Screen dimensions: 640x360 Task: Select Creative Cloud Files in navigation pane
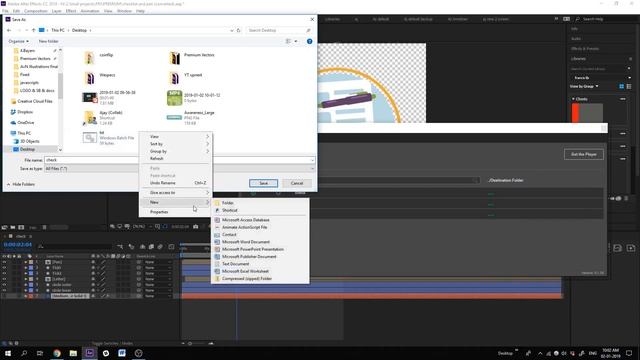click(x=31, y=101)
